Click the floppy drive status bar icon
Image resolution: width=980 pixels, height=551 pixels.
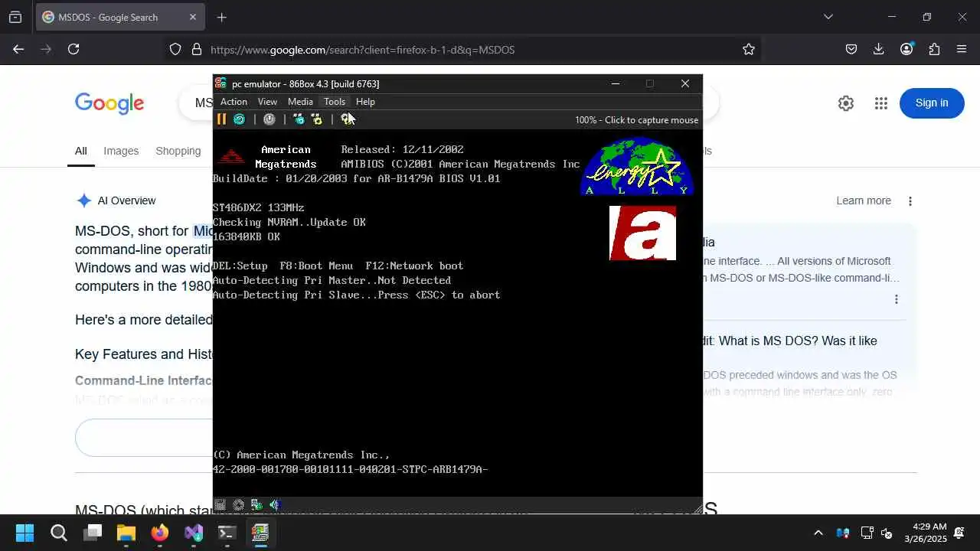(220, 505)
